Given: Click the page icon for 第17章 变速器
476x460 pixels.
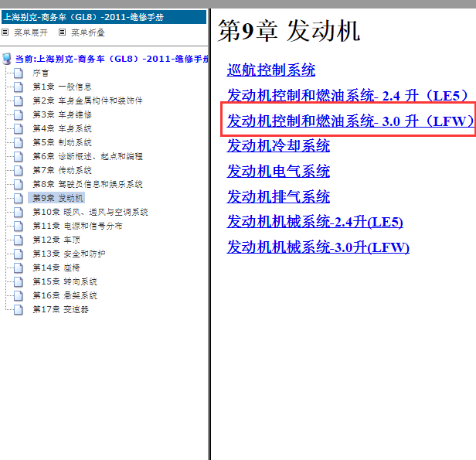Looking at the screenshot, I should pos(19,310).
